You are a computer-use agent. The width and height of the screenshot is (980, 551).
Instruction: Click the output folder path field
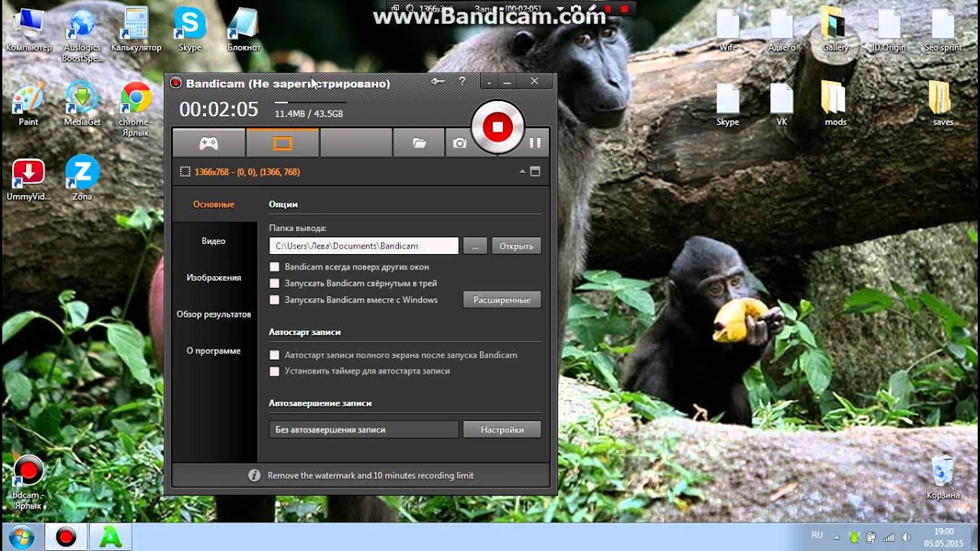tap(364, 246)
